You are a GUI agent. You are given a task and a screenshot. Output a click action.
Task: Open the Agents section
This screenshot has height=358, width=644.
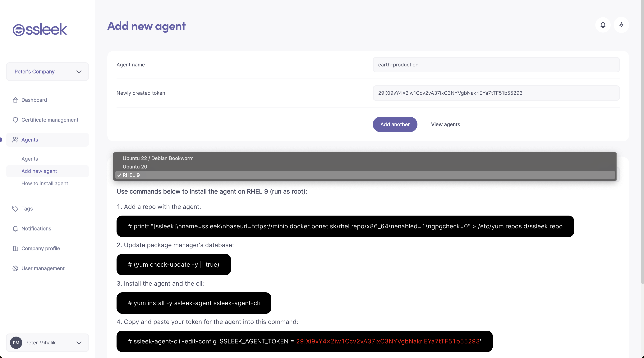48,140
